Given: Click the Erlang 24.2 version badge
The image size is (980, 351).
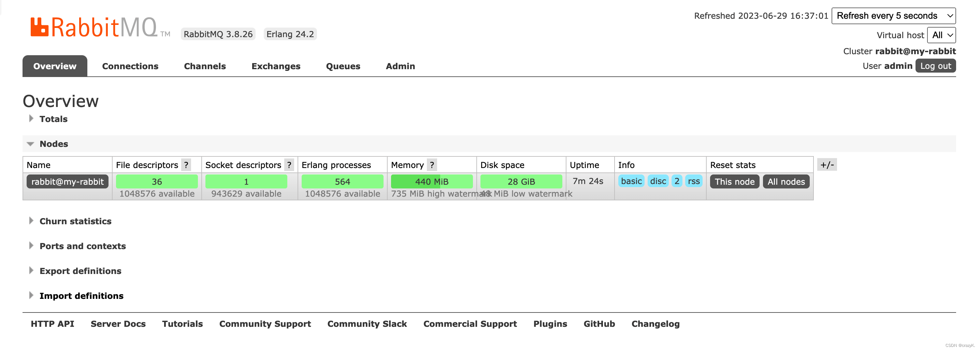Looking at the screenshot, I should [x=290, y=34].
